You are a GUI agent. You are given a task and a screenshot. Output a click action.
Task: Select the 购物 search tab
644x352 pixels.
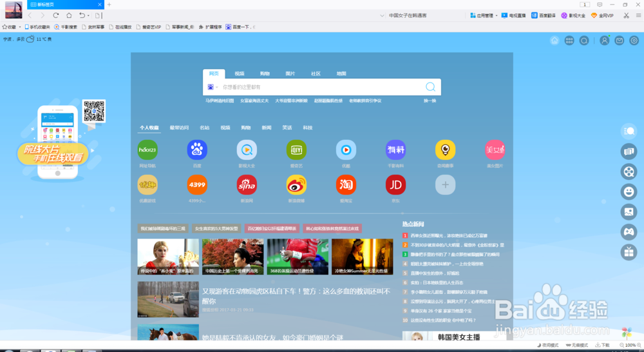pyautogui.click(x=265, y=73)
